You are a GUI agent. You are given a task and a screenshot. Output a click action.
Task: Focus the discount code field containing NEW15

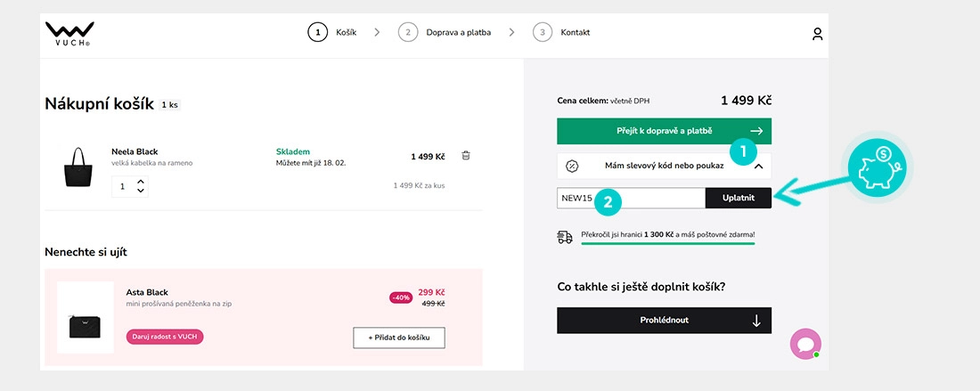pos(632,198)
